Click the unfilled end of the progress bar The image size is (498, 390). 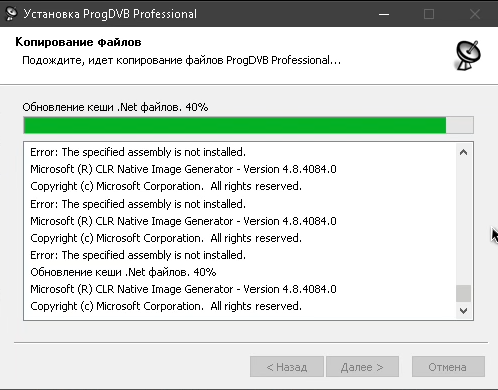pyautogui.click(x=459, y=125)
